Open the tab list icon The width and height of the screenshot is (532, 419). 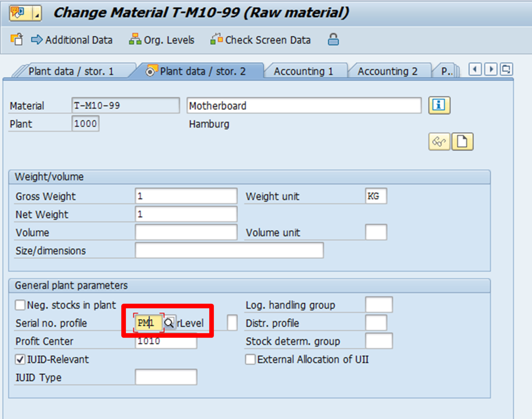coord(506,69)
